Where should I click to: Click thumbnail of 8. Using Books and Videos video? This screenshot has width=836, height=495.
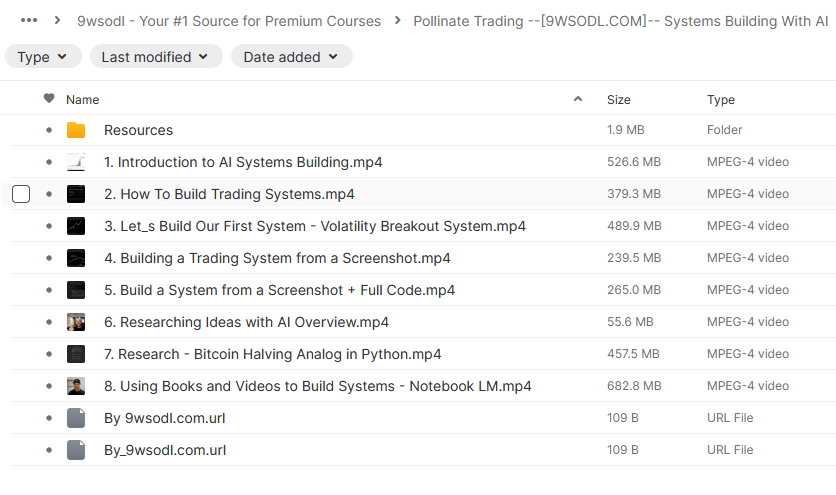pyautogui.click(x=76, y=386)
